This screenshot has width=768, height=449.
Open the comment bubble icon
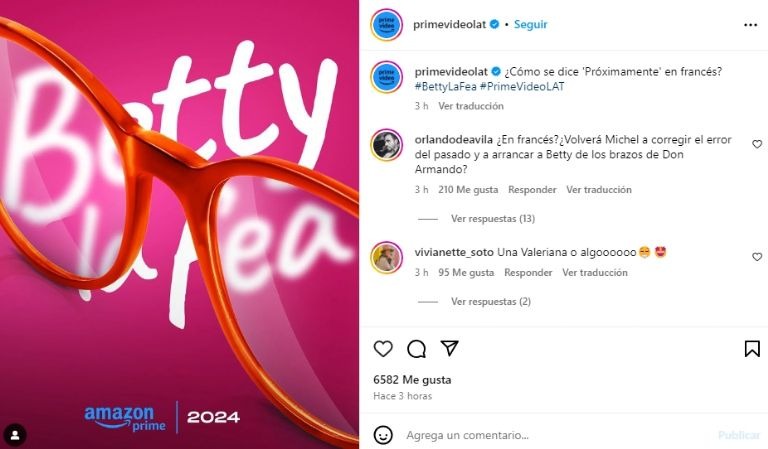point(416,349)
